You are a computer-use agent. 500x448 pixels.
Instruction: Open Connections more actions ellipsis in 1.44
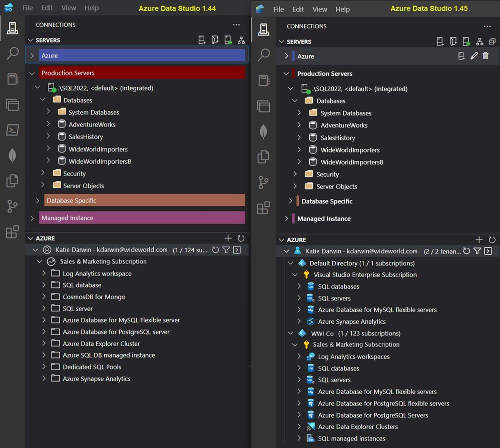(236, 24)
